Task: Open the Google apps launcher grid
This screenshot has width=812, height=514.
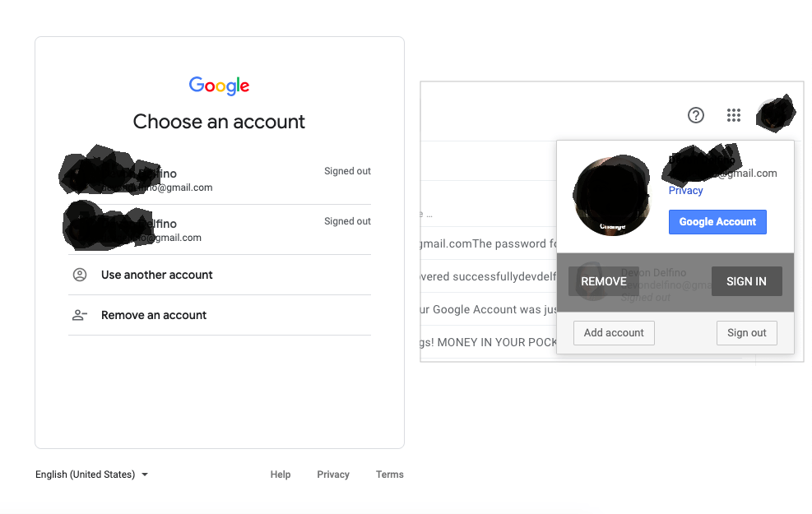Action: point(734,115)
